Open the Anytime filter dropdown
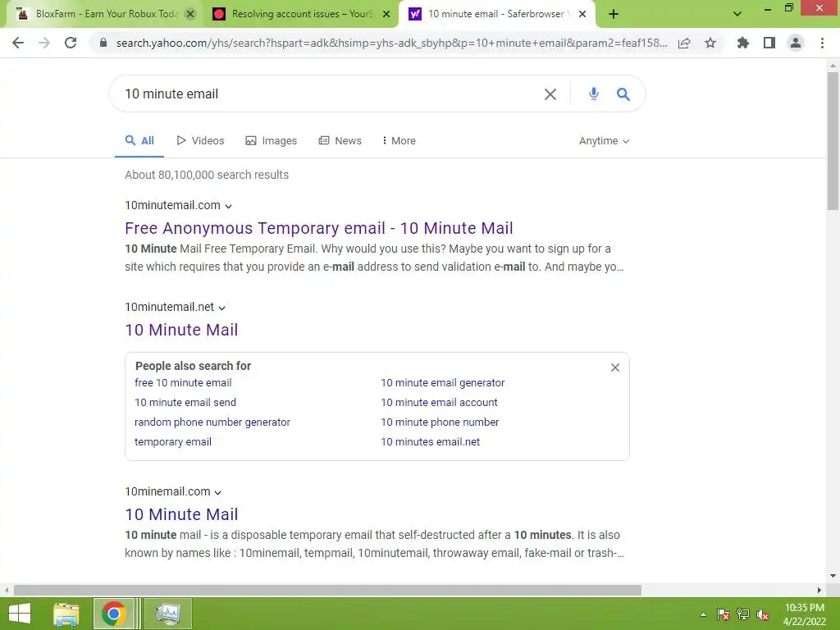 [x=604, y=141]
